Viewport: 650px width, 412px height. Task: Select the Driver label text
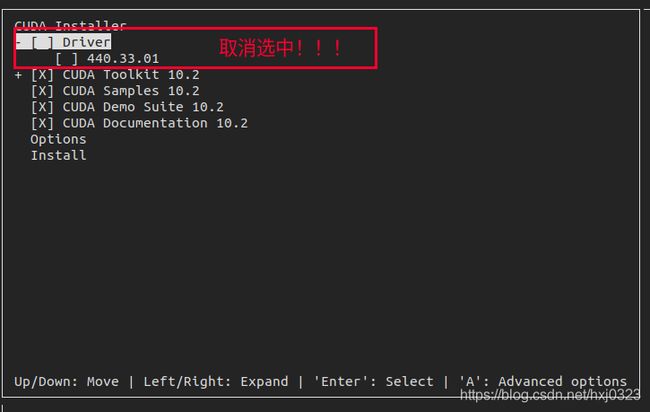[x=87, y=42]
